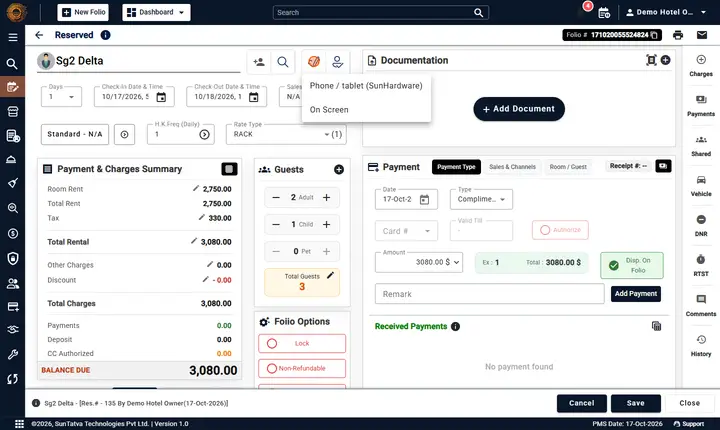Screen dimensions: 720x430
Task: Toggle the Non-Refundable folio option
Action: (302, 368)
